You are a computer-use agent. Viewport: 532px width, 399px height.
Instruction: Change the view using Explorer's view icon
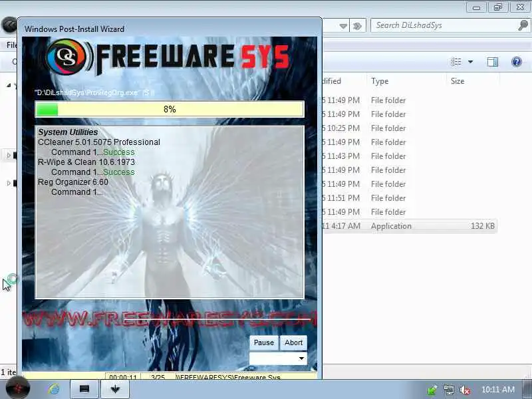(x=456, y=62)
